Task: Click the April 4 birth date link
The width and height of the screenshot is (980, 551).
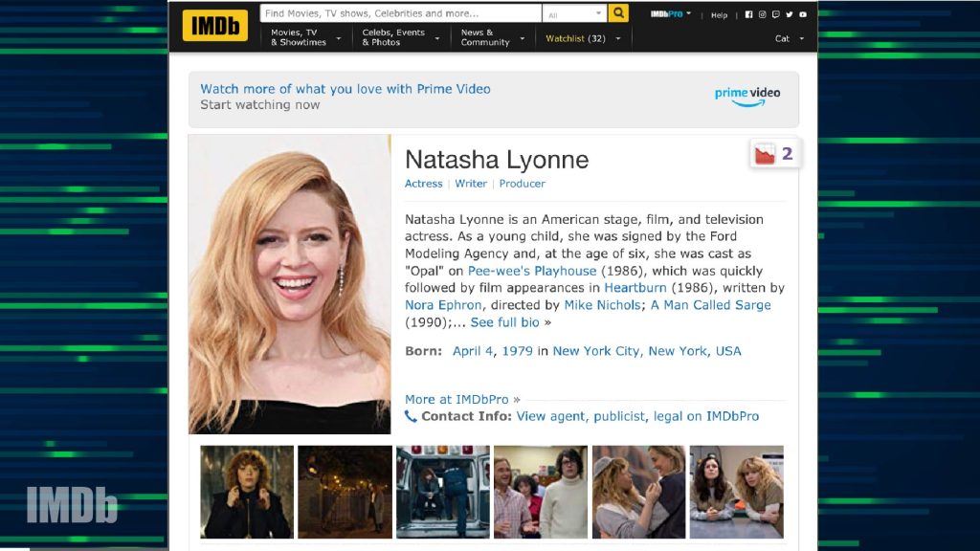Action: (x=473, y=351)
